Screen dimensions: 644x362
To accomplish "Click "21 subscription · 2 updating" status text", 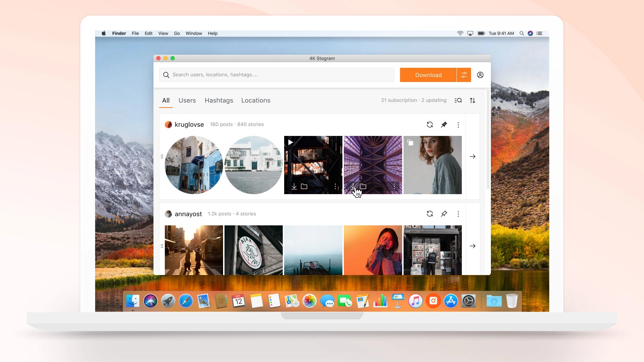I will click(x=414, y=100).
